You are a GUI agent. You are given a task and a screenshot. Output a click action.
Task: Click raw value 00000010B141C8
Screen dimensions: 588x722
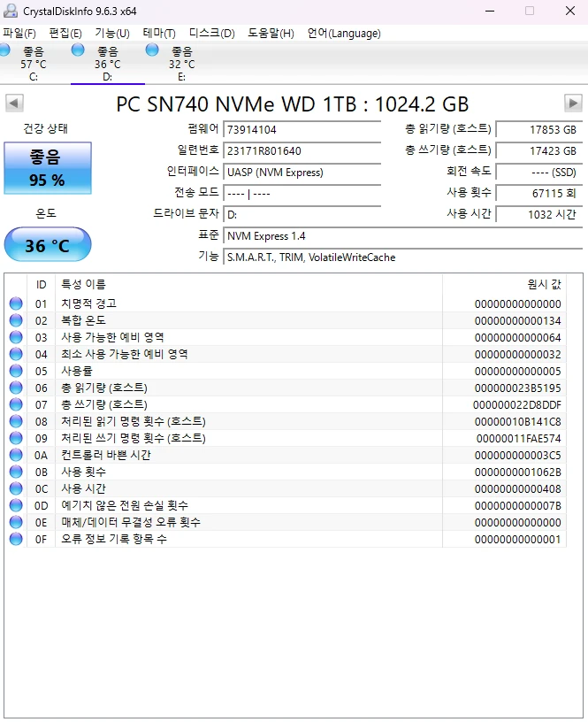pos(517,421)
